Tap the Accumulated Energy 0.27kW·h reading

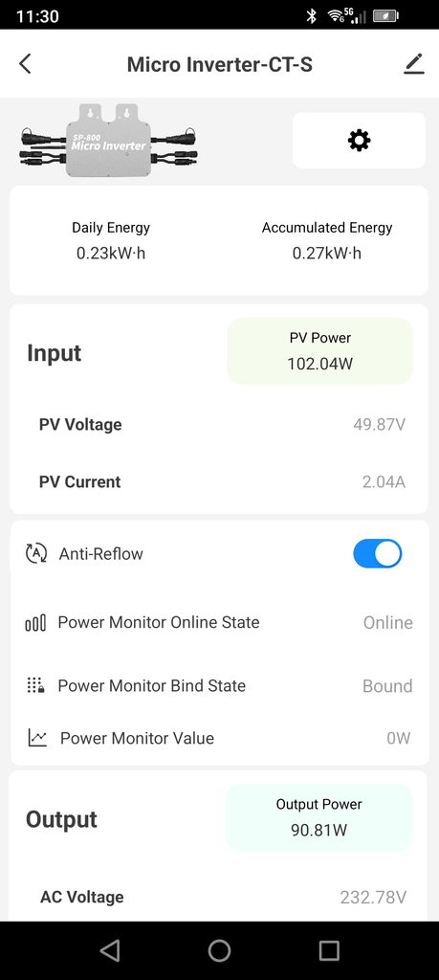tap(327, 240)
